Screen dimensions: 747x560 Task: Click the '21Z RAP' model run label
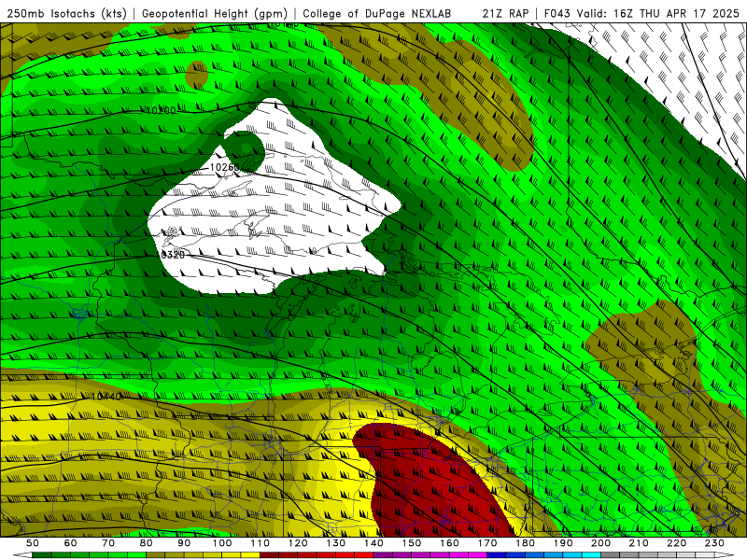(x=505, y=14)
